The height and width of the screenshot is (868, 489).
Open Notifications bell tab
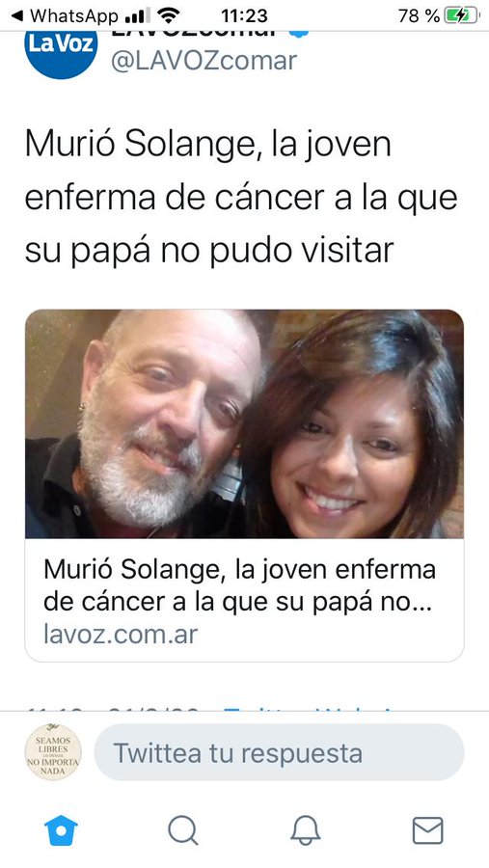coord(306,831)
